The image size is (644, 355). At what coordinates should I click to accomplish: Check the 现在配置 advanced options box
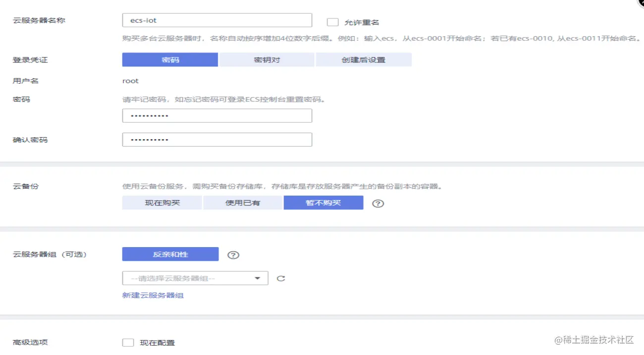click(128, 343)
